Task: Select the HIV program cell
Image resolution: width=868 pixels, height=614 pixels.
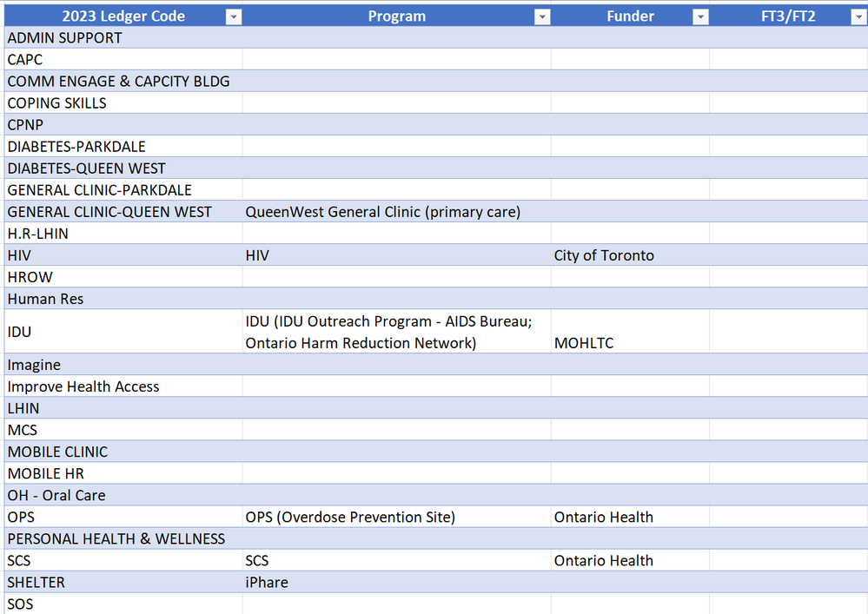Action: coord(397,255)
